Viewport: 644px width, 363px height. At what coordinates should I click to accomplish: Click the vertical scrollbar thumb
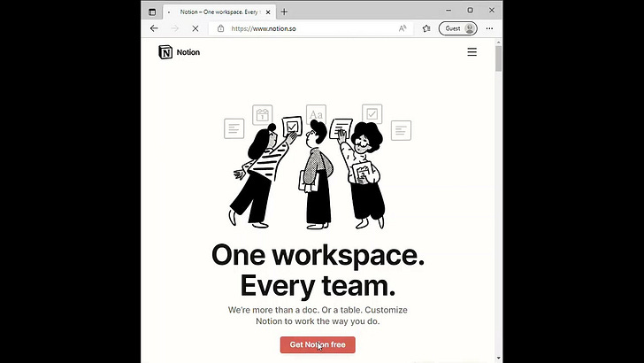click(x=499, y=58)
